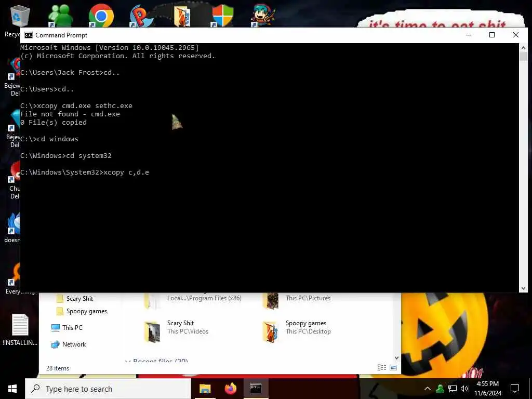Click the Command Prompt title bar icon
This screenshot has width=532, height=399.
point(29,35)
